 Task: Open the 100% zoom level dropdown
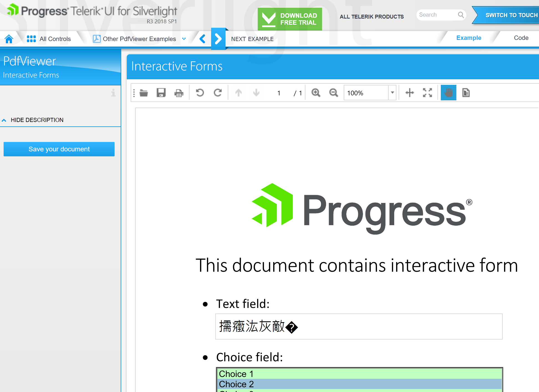(x=392, y=93)
